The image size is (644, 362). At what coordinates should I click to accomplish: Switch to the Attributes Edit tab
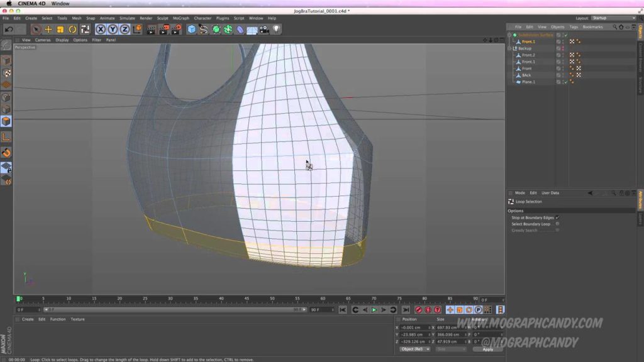point(532,193)
